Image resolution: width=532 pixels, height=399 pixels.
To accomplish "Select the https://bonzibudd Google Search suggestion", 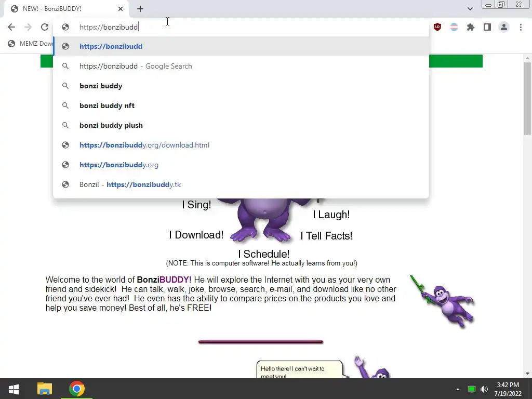I will pos(241,66).
